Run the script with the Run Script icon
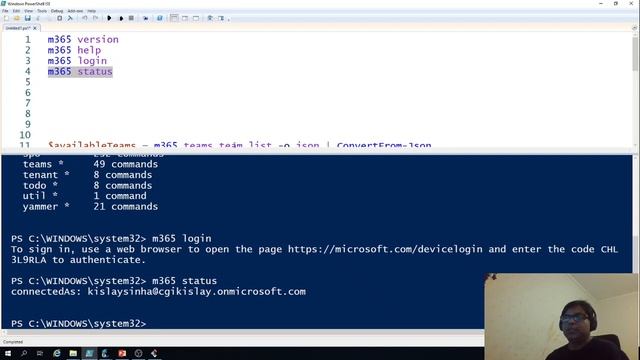Image resolution: width=640 pixels, height=360 pixels. pyautogui.click(x=109, y=18)
